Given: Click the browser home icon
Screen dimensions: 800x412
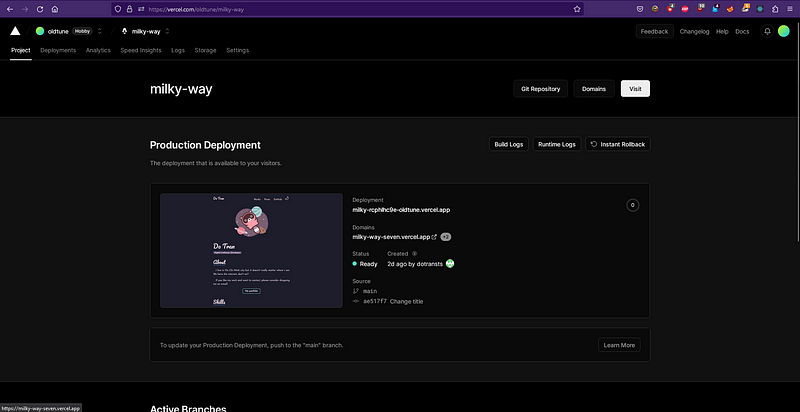Looking at the screenshot, I should (x=55, y=9).
